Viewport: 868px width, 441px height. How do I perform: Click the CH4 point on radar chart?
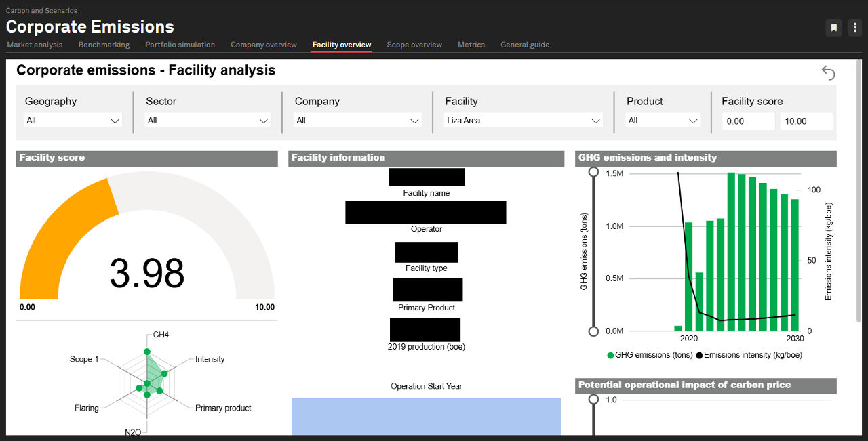[146, 352]
